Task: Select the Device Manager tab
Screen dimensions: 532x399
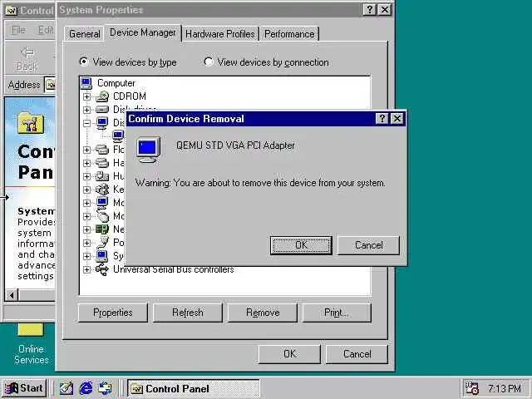Action: click(143, 32)
